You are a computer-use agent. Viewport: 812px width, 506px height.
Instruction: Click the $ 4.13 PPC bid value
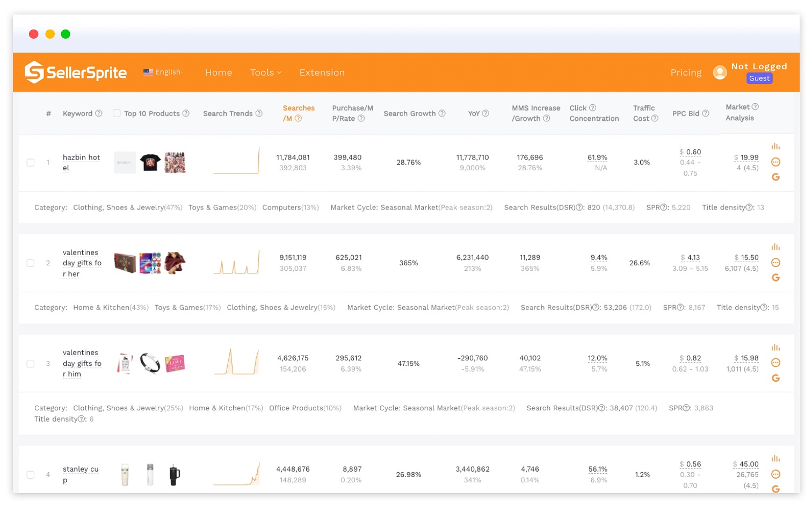(690, 257)
